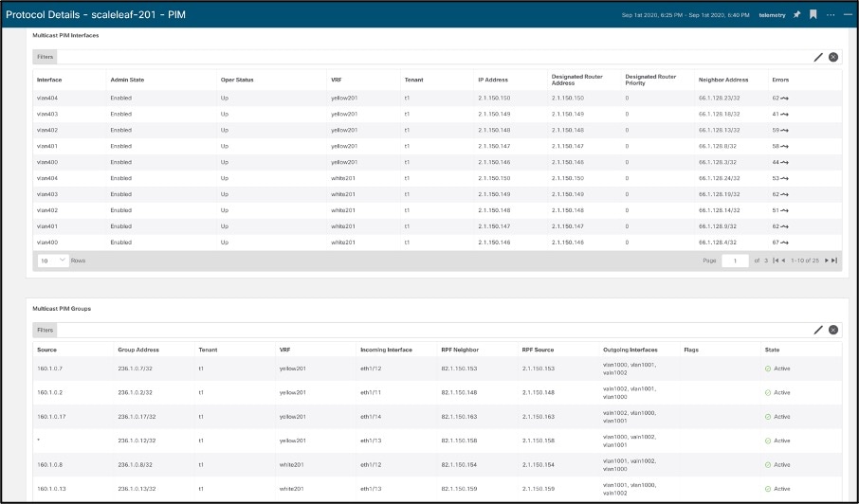The width and height of the screenshot is (859, 504).
Task: Sort interfaces by Neighbor Address column
Action: click(x=723, y=80)
